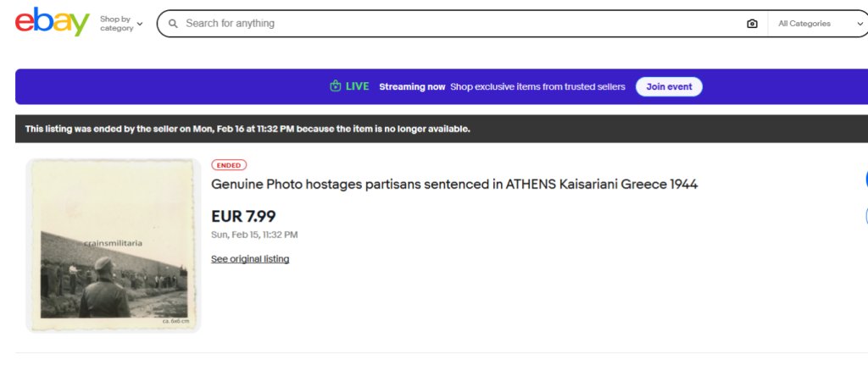Click the listing ended notice bar
The height and width of the screenshot is (387, 868).
(248, 129)
